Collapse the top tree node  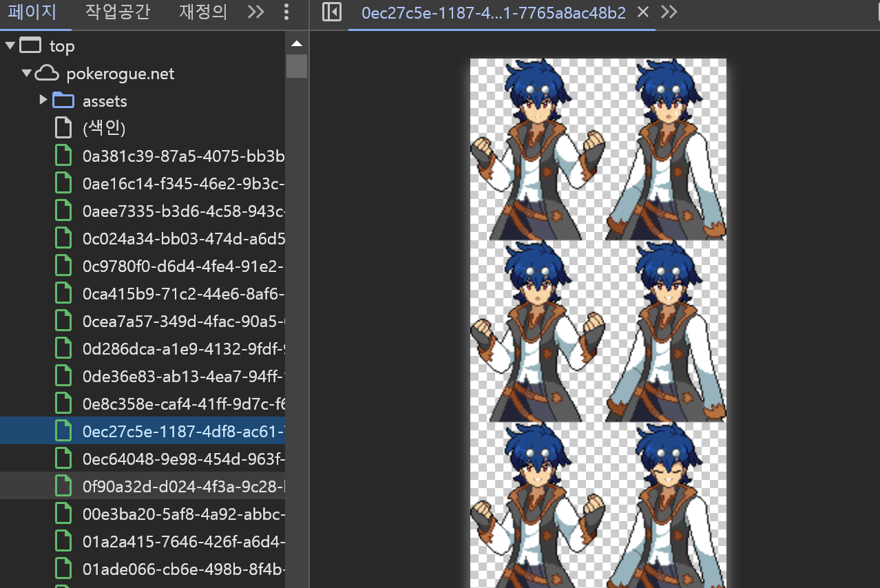(10, 46)
